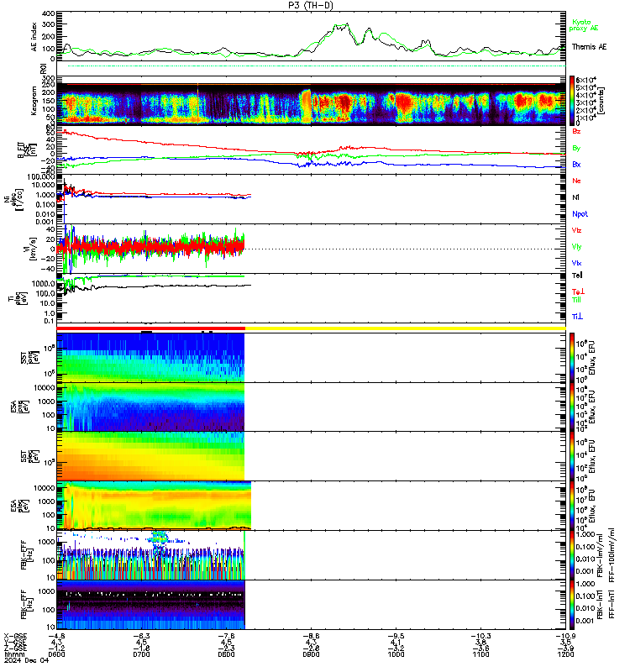The width and height of the screenshot is (630, 672).
Task: Select the red 'Ne' legend label
Action: pyautogui.click(x=576, y=181)
